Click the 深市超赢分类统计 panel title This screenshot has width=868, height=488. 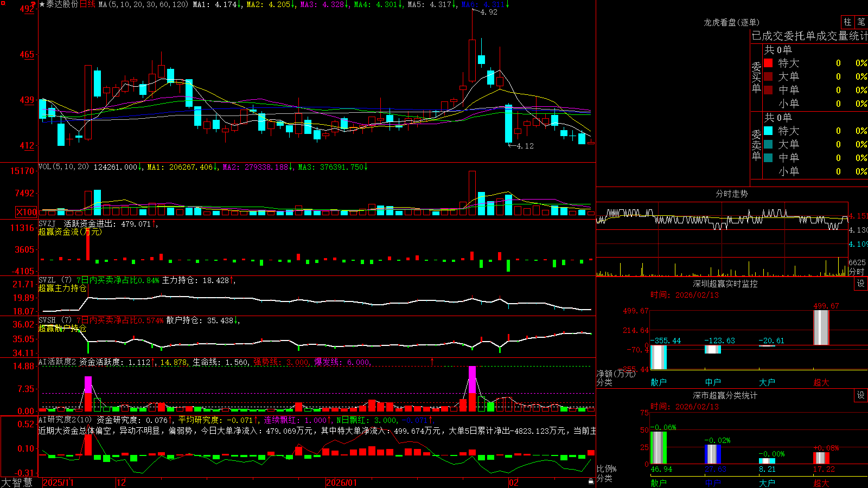tap(725, 395)
